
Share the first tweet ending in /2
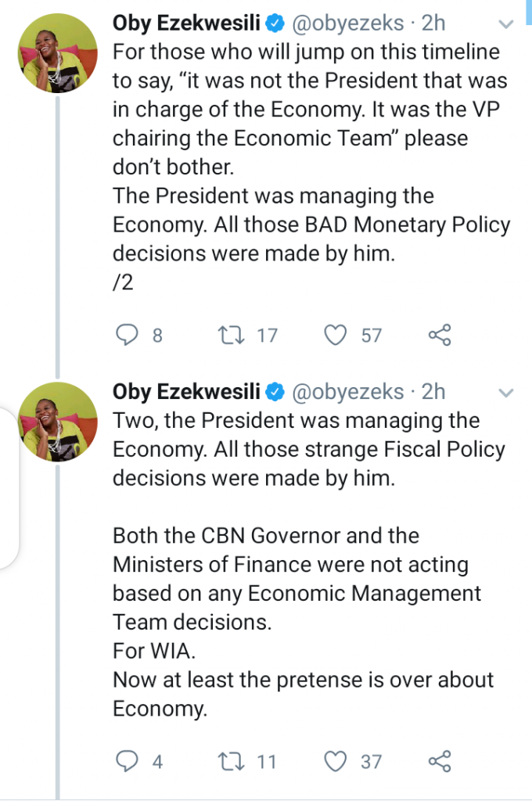click(440, 336)
